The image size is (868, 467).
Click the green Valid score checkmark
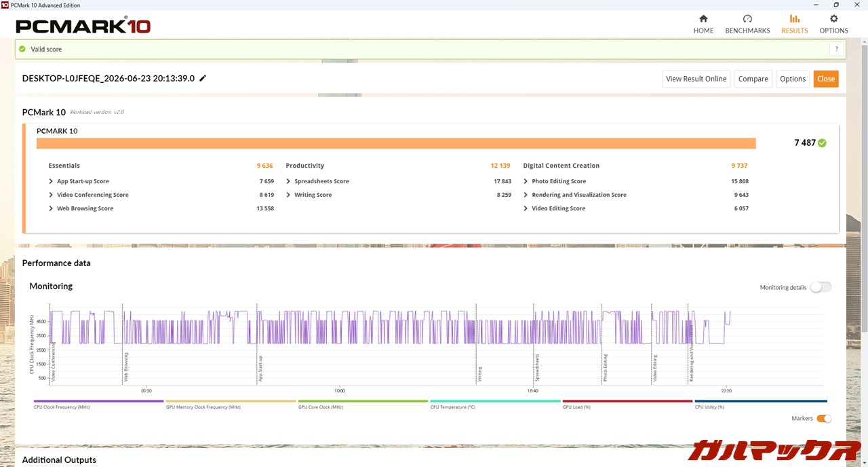(x=22, y=49)
